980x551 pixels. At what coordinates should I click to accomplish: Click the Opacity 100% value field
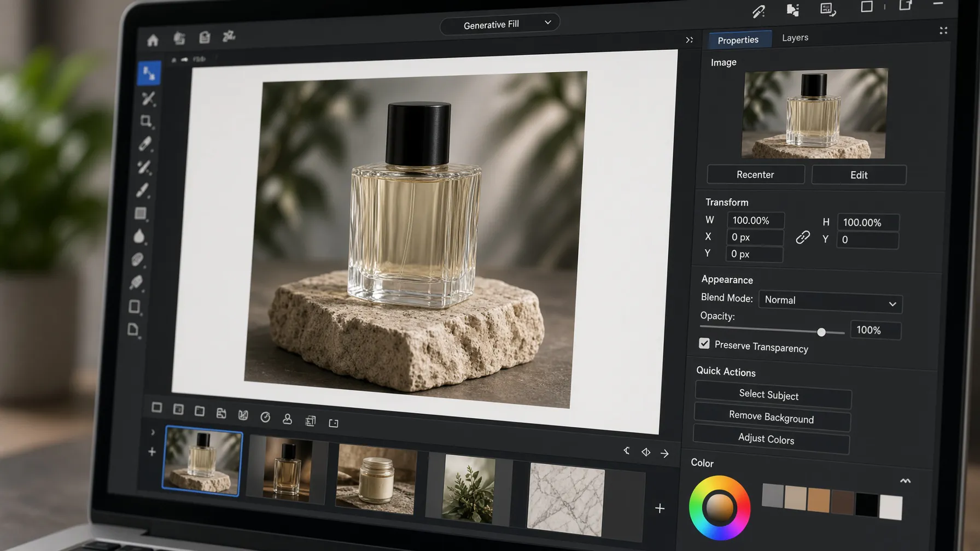pyautogui.click(x=876, y=330)
